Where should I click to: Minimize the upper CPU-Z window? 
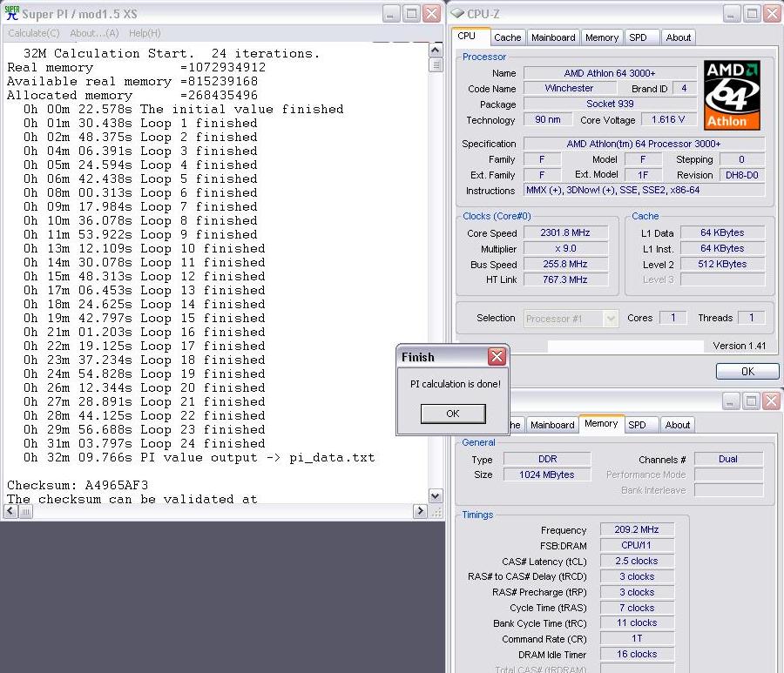(731, 13)
